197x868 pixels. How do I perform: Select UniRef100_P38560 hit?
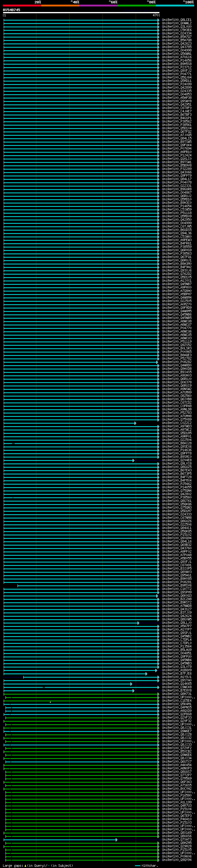point(176,497)
